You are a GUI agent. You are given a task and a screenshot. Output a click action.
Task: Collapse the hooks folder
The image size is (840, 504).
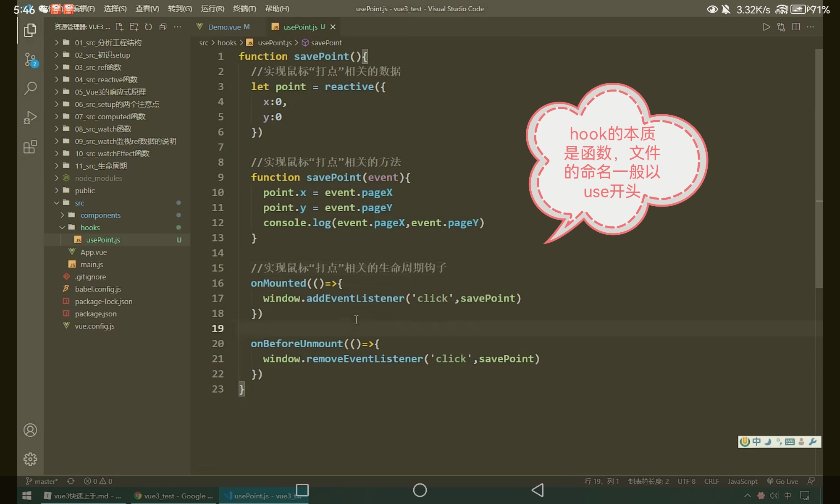pyautogui.click(x=90, y=227)
